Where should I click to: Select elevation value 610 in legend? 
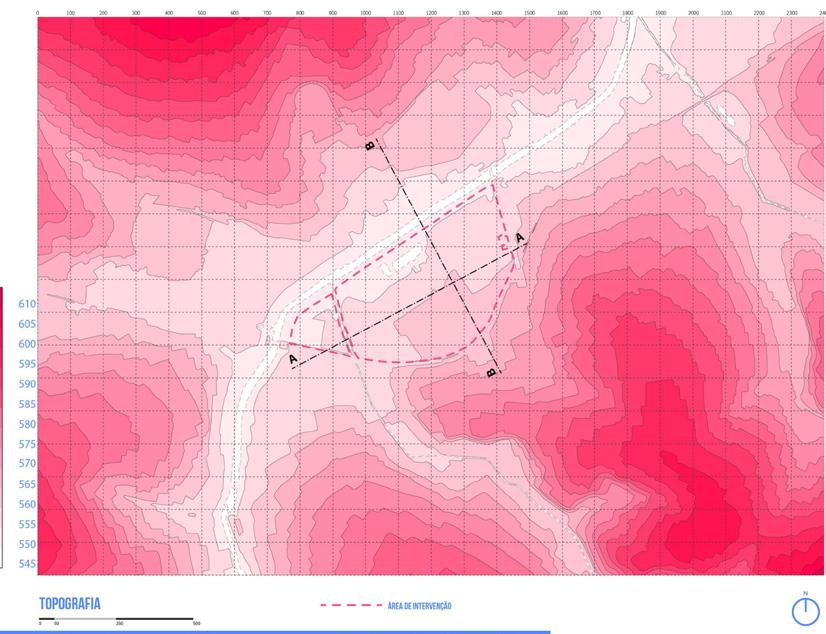[27, 304]
